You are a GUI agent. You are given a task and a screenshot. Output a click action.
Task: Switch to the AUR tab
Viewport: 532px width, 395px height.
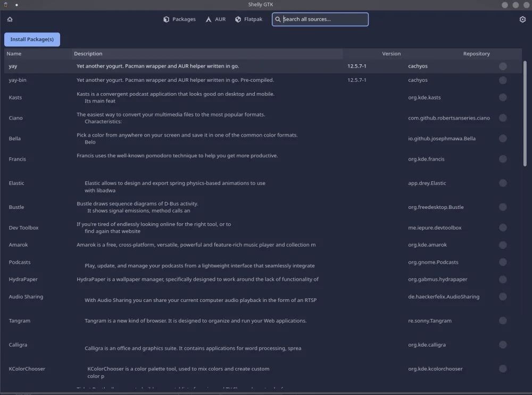[215, 19]
